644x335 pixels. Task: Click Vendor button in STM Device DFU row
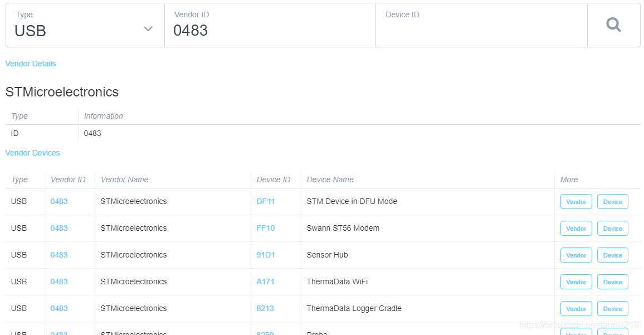pos(576,201)
